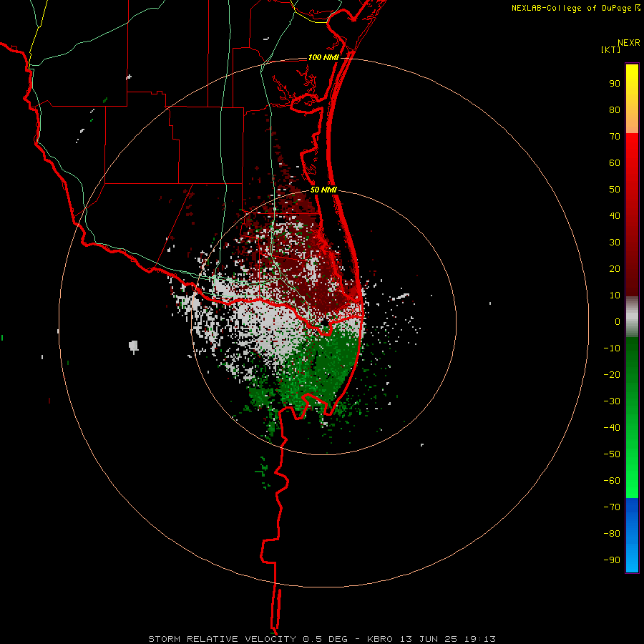Image resolution: width=644 pixels, height=644 pixels.
Task: Click the NEXLAB-College of DuPage credit text
Action: pos(571,8)
